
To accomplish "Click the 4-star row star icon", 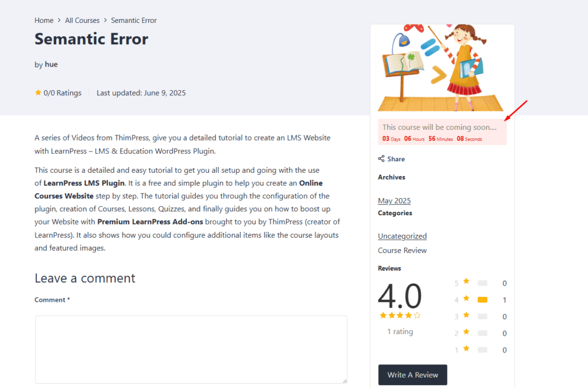I will [466, 298].
